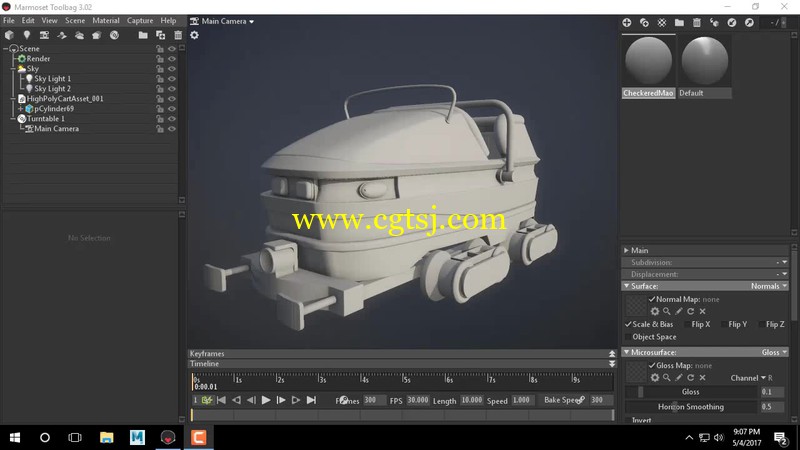Select the Turntable 1 scene item
Viewport: 800px width, 450px height.
coord(45,118)
